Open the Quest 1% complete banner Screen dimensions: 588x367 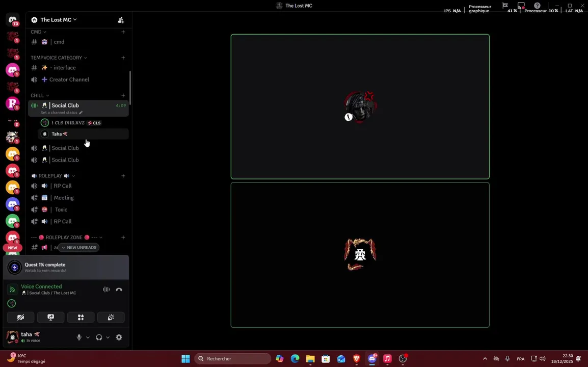(x=66, y=267)
